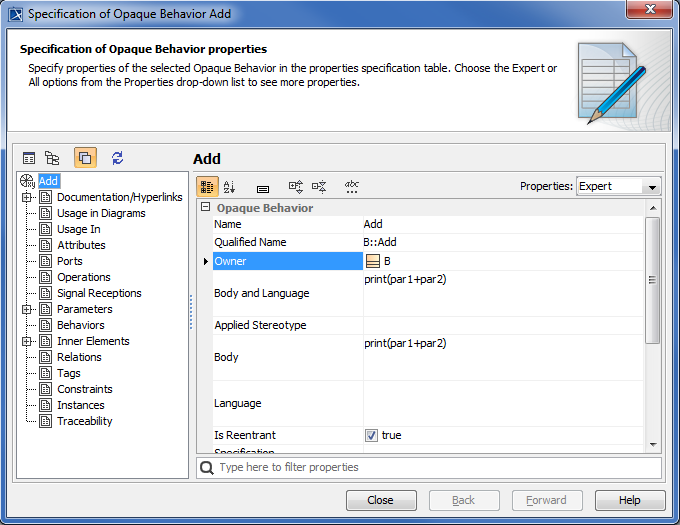Click the Attributes page icon
Screen dimensions: 680x525
click(x=46, y=245)
